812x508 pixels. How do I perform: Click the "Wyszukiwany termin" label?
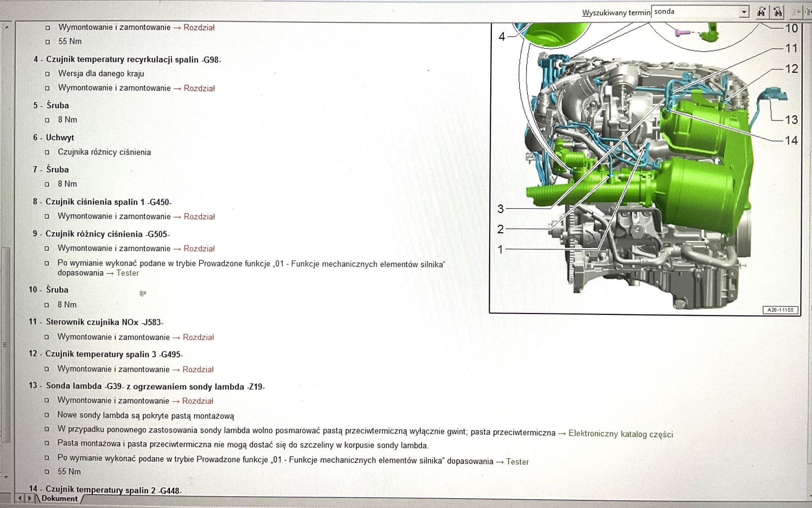click(x=616, y=13)
